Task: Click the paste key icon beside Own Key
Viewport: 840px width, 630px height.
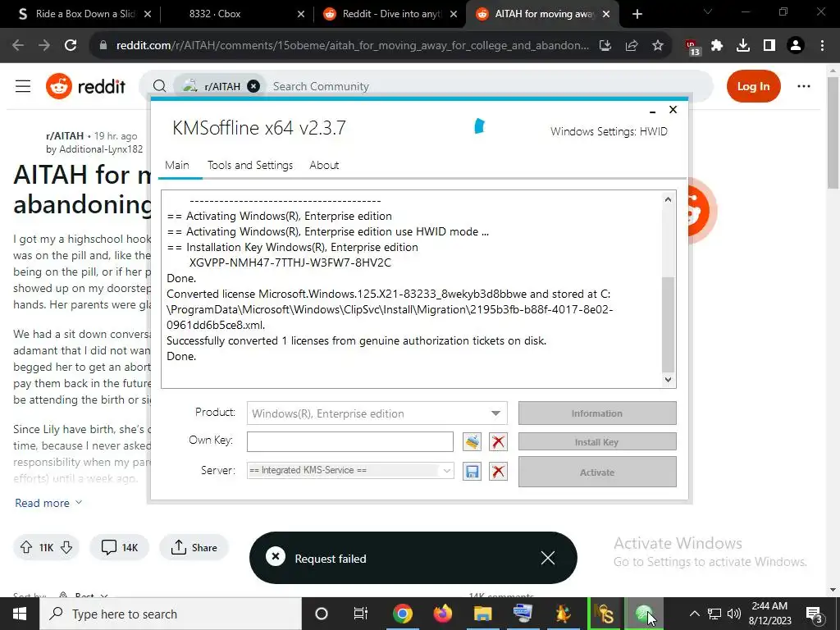Action: (472, 442)
